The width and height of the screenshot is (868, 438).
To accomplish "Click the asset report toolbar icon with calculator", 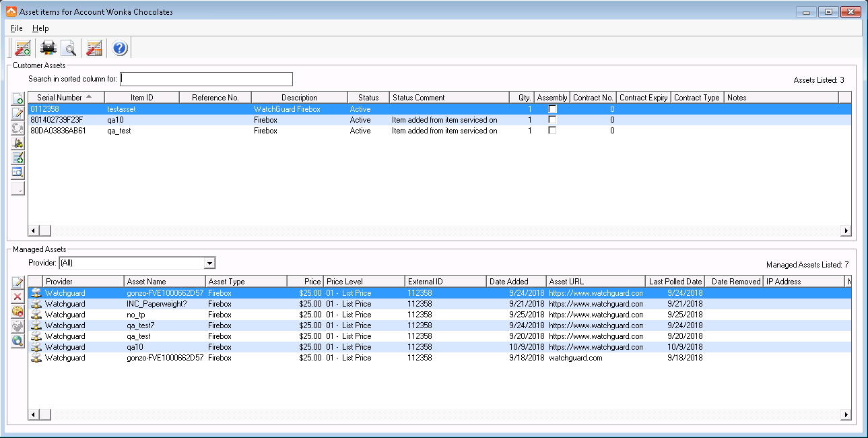I will 94,48.
